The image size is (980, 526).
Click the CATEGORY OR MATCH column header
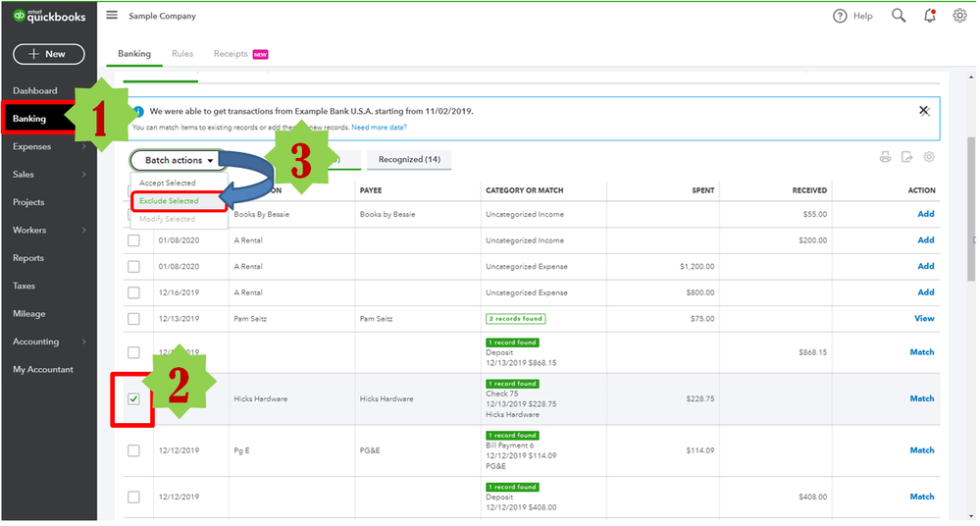coord(525,190)
